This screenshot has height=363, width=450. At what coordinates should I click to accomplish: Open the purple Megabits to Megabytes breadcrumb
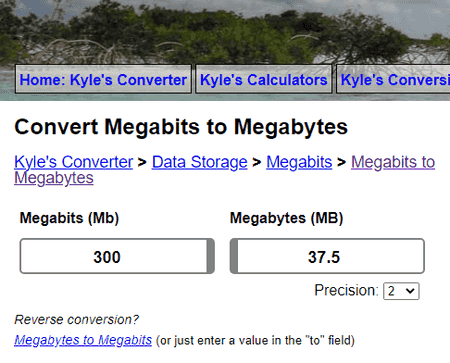pos(393,162)
